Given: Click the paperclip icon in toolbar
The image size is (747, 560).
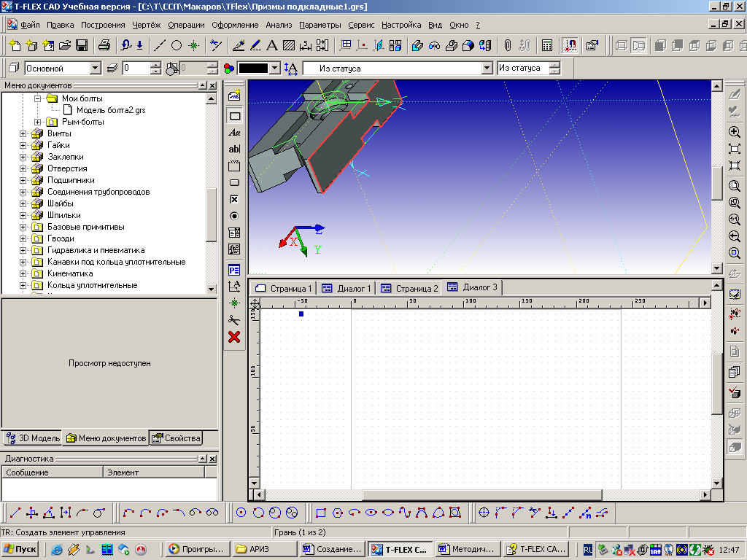Looking at the screenshot, I should pyautogui.click(x=508, y=45).
